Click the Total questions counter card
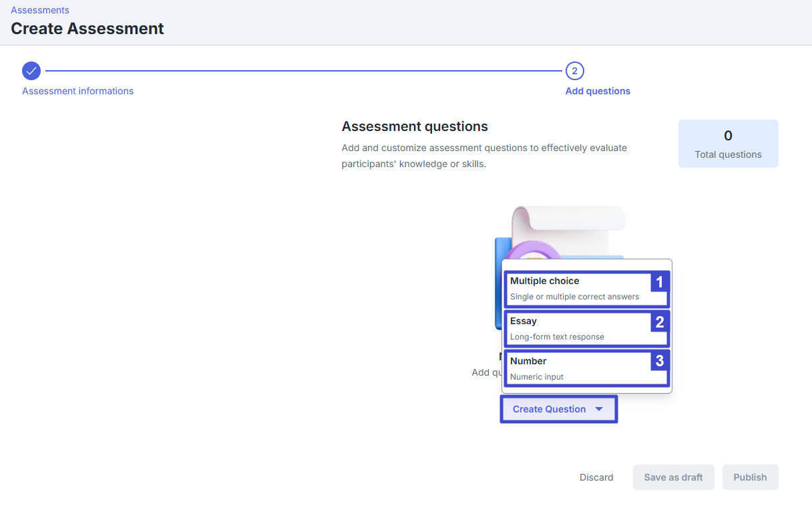 pyautogui.click(x=728, y=144)
